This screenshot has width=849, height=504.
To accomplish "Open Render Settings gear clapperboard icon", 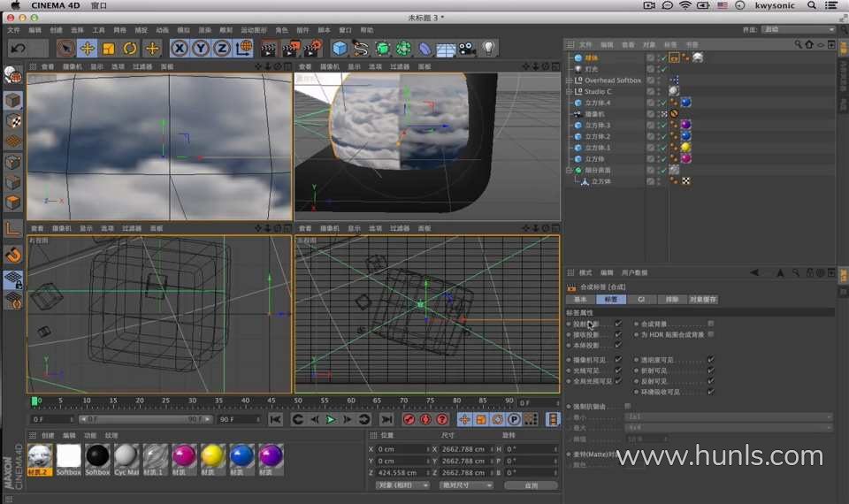I will (312, 49).
